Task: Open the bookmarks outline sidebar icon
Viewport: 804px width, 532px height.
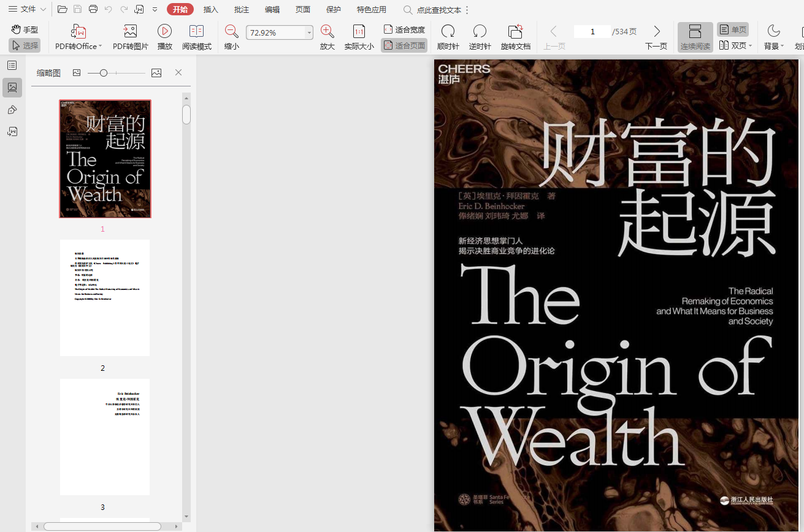Action: click(12, 66)
